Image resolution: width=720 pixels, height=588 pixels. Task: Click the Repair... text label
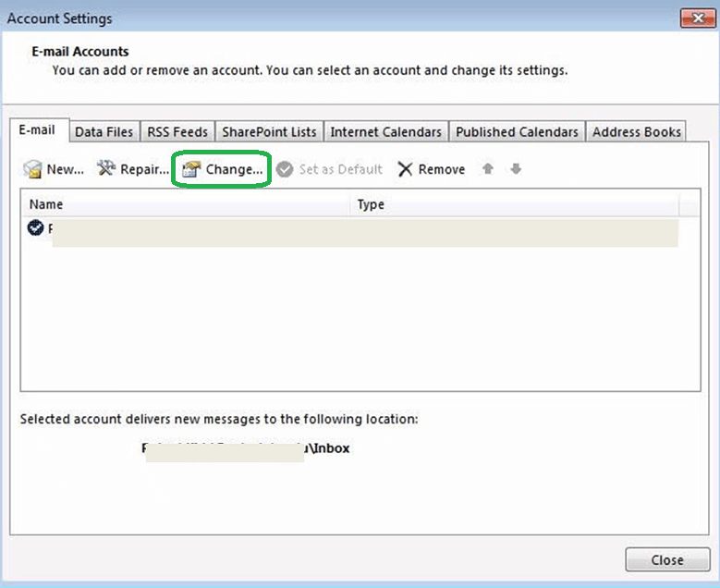(144, 169)
